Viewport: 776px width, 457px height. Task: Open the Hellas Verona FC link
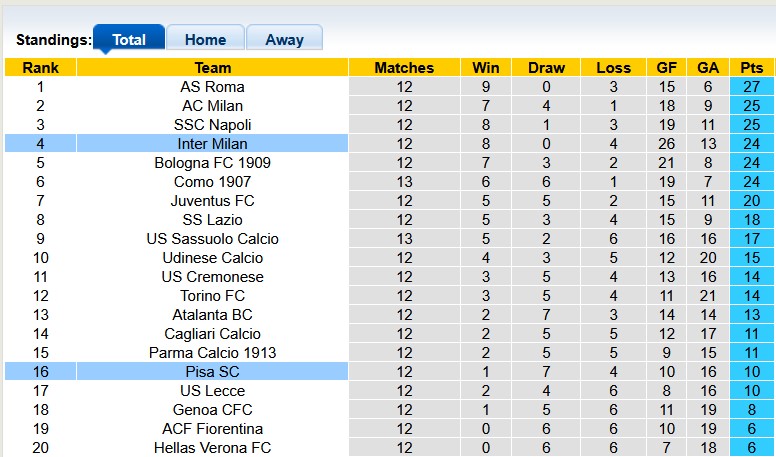212,448
